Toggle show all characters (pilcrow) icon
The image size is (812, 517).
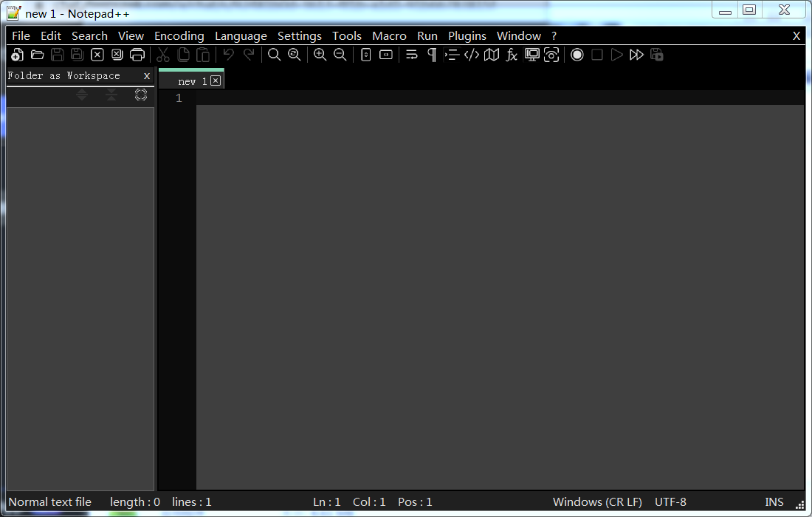click(x=432, y=55)
